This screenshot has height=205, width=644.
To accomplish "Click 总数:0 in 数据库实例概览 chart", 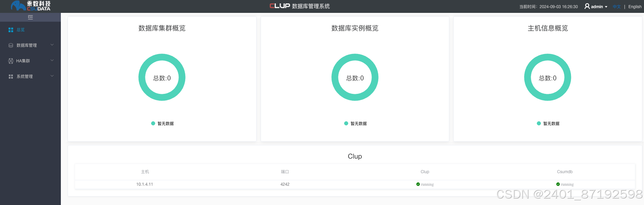I will click(355, 78).
